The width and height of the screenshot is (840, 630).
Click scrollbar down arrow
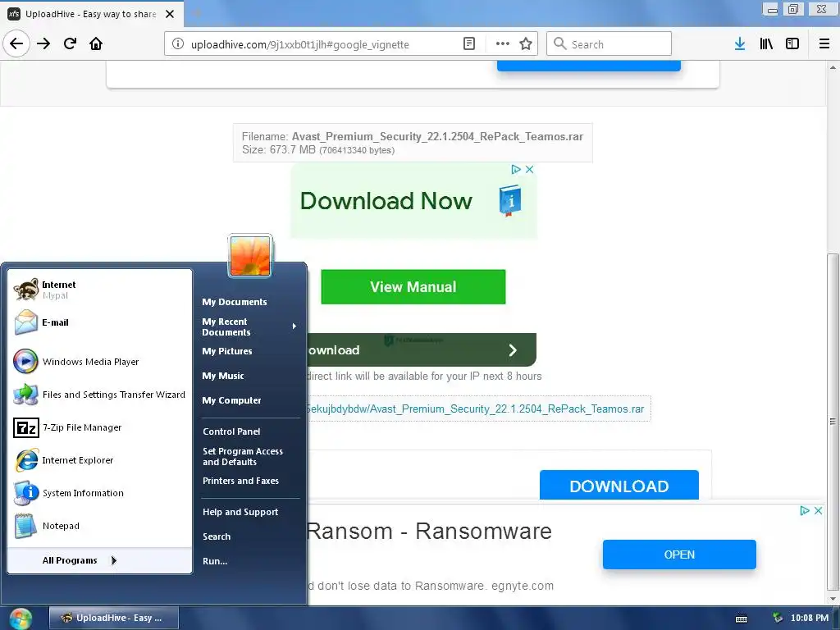[x=832, y=599]
